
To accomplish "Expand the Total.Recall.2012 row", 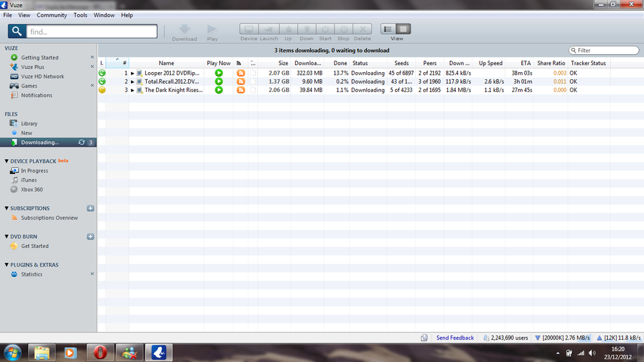I will tap(132, 82).
